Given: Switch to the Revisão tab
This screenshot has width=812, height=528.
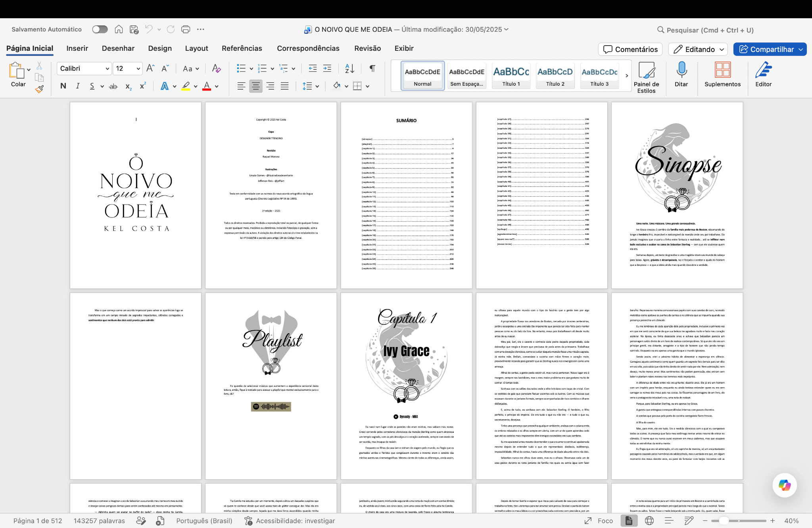Looking at the screenshot, I should (x=367, y=48).
